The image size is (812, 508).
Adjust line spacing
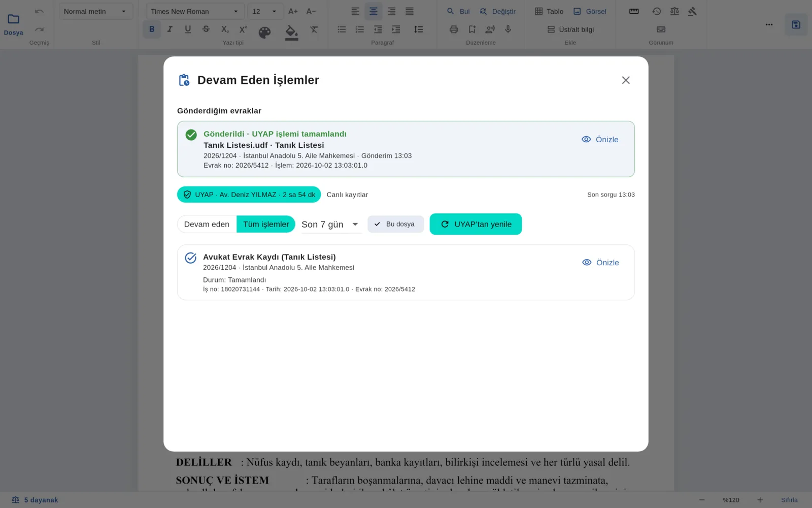(419, 29)
